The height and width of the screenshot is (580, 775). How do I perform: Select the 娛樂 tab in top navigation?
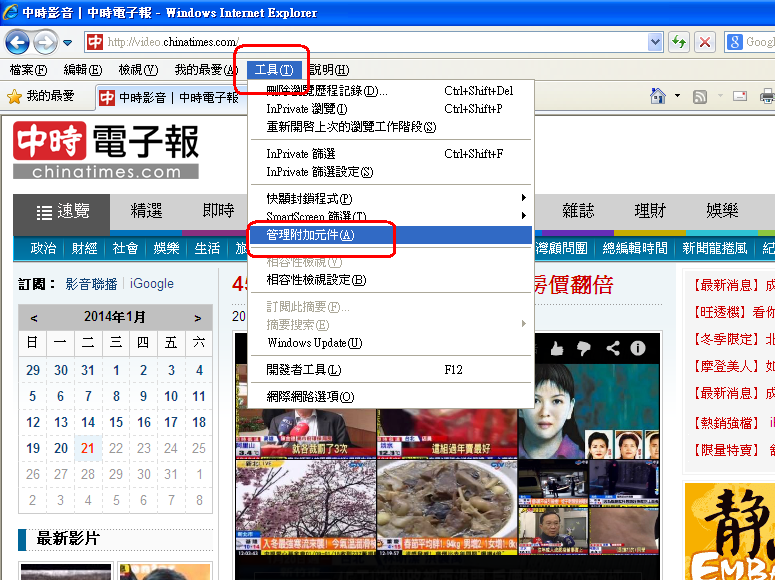tap(722, 211)
